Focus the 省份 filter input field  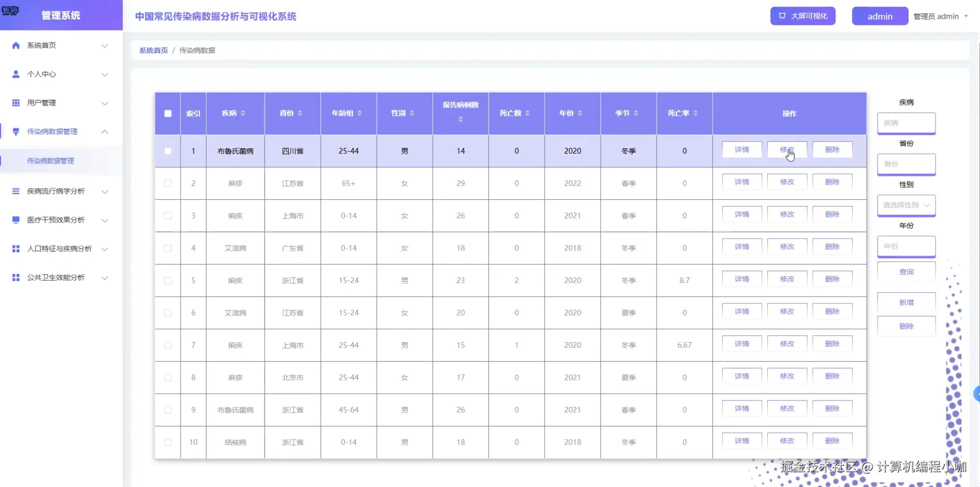click(906, 164)
